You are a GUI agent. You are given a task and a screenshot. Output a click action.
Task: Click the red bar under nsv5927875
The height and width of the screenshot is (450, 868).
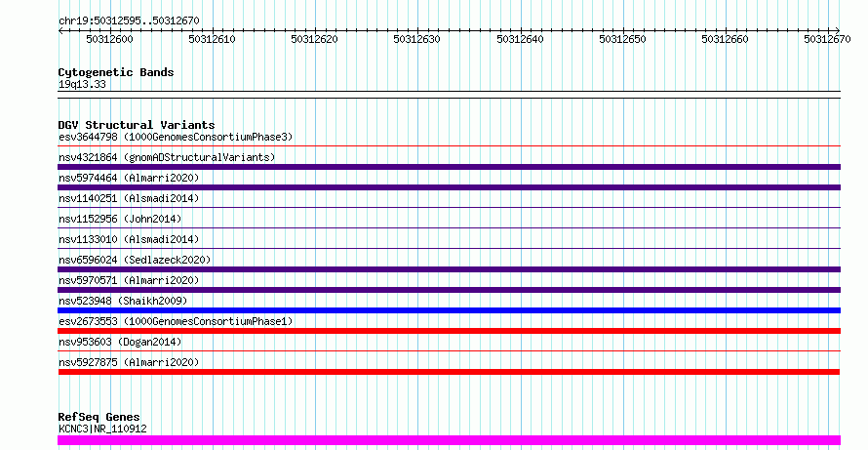(x=449, y=372)
